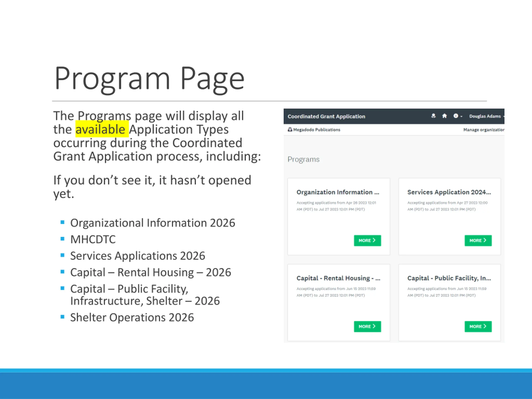Go to home via house icon
532x399 pixels.
click(x=445, y=116)
